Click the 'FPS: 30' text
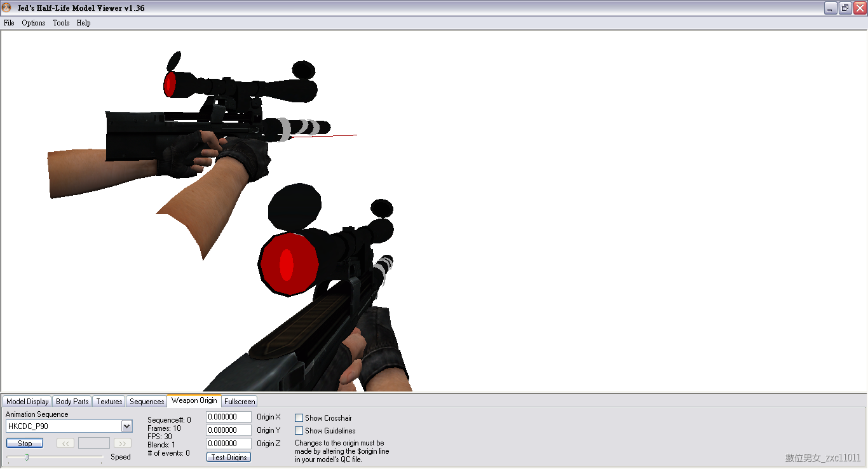The width and height of the screenshot is (868, 469). pyautogui.click(x=159, y=437)
